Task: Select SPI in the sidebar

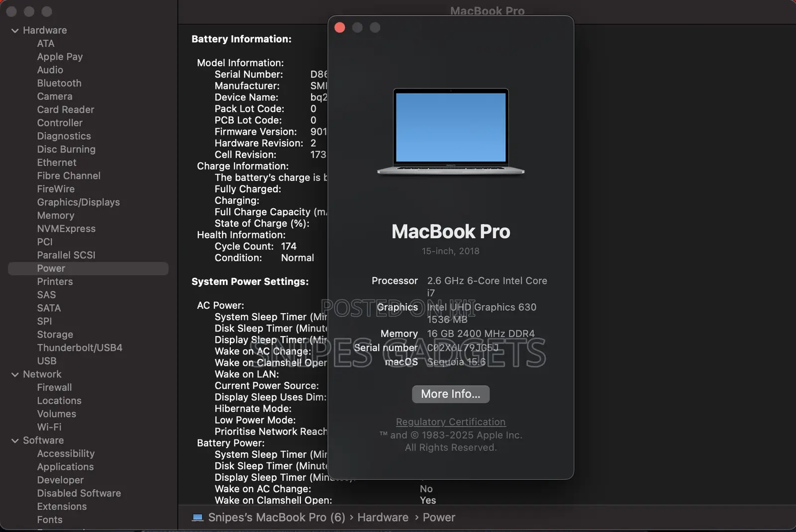Action: click(44, 321)
